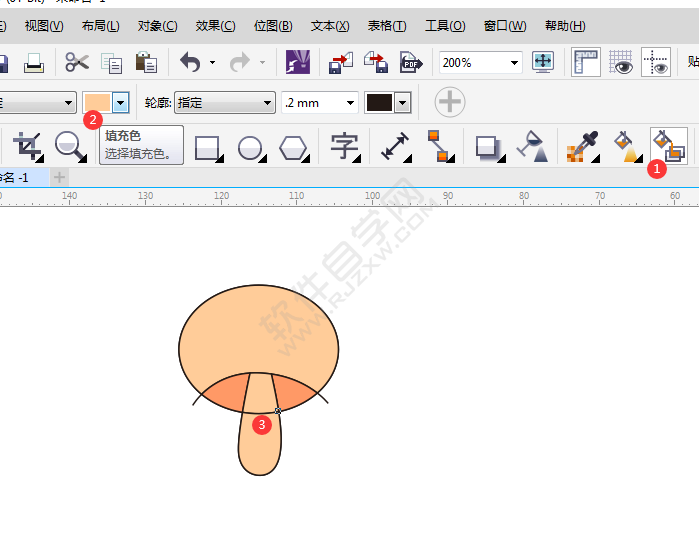Viewport: 699px width, 536px height.
Task: Select the Zoom magnifier tool
Action: (70, 147)
